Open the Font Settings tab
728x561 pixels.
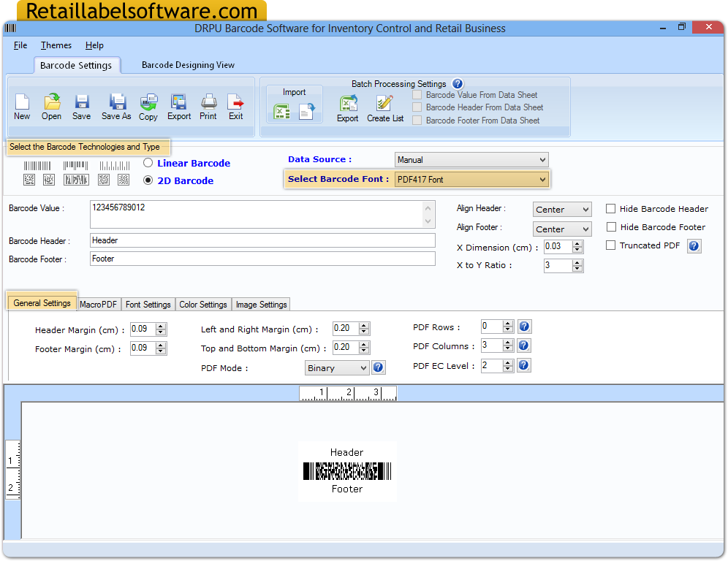click(148, 305)
